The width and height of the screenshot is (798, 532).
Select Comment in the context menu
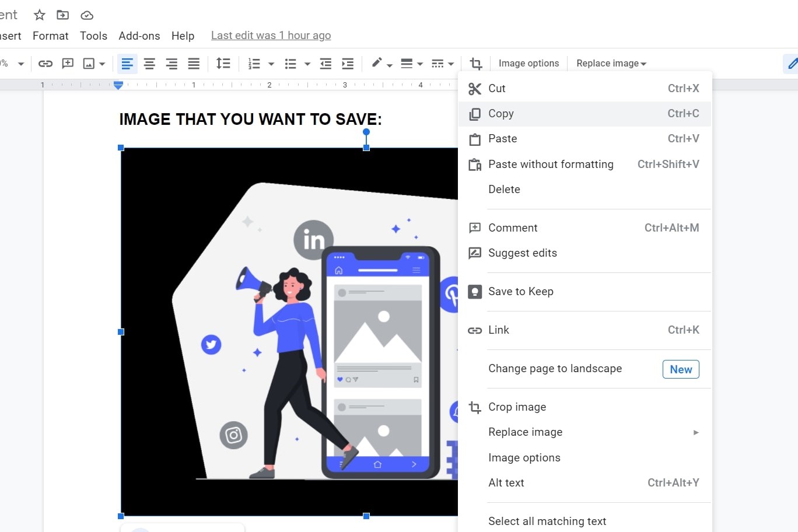584,228
